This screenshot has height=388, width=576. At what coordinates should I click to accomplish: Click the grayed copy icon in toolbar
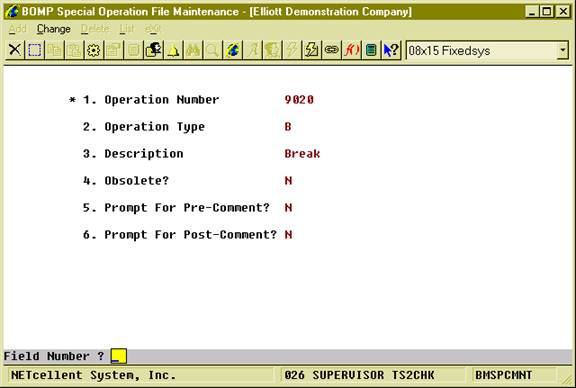tap(54, 50)
